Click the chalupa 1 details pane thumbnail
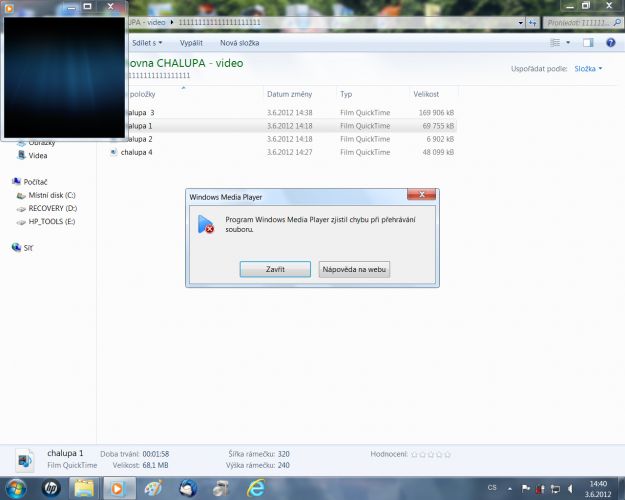This screenshot has height=500, width=625. coord(24,460)
